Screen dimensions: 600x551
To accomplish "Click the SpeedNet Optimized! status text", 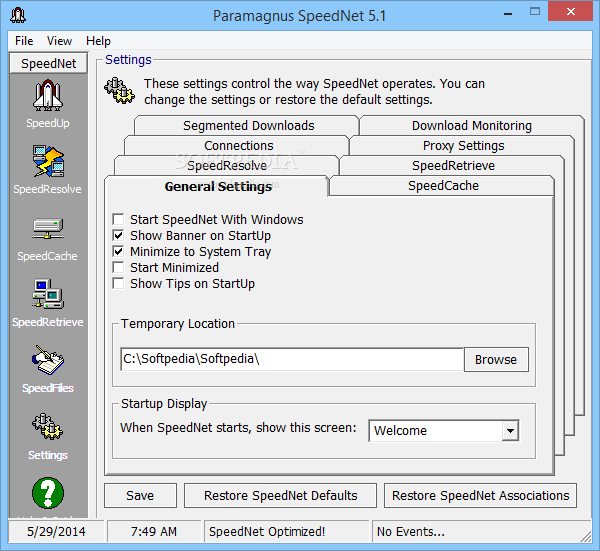I will tap(267, 531).
